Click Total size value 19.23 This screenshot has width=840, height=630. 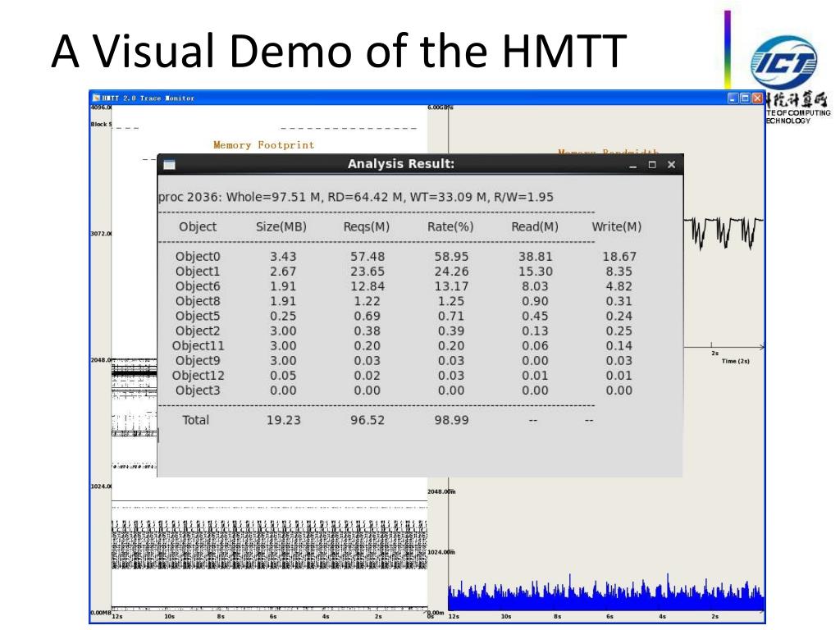point(283,420)
